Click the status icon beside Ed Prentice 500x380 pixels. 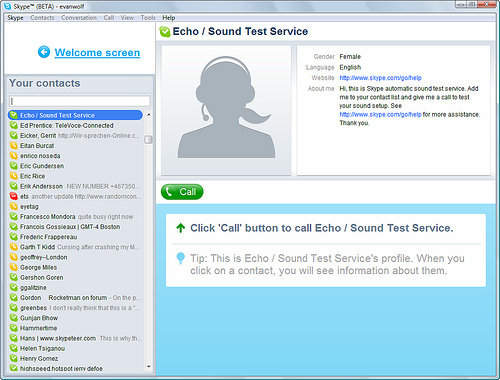[x=14, y=125]
